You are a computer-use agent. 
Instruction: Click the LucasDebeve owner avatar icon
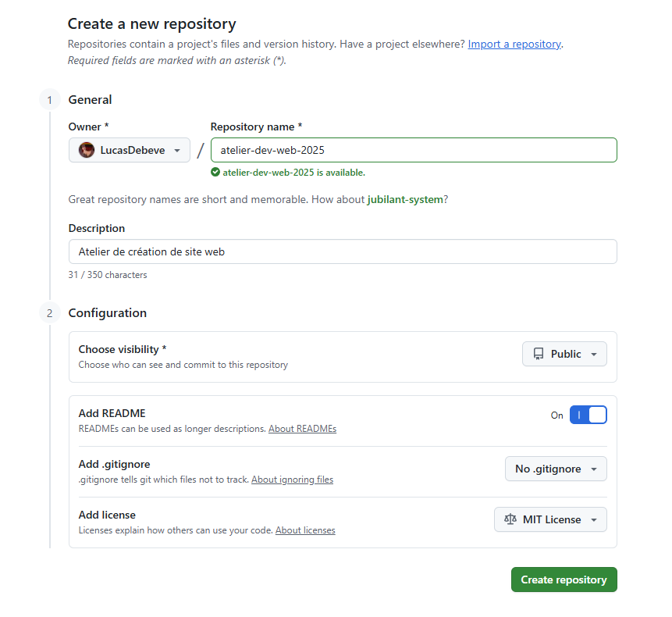coord(86,150)
